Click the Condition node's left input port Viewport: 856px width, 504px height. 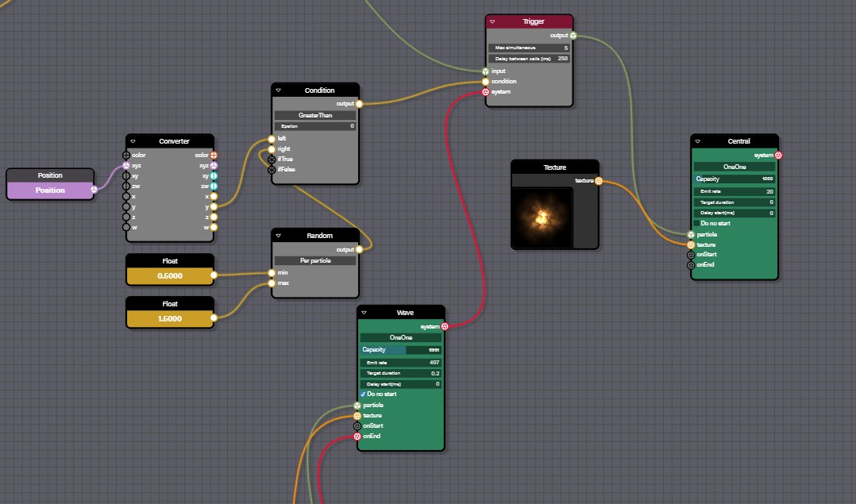tap(272, 139)
